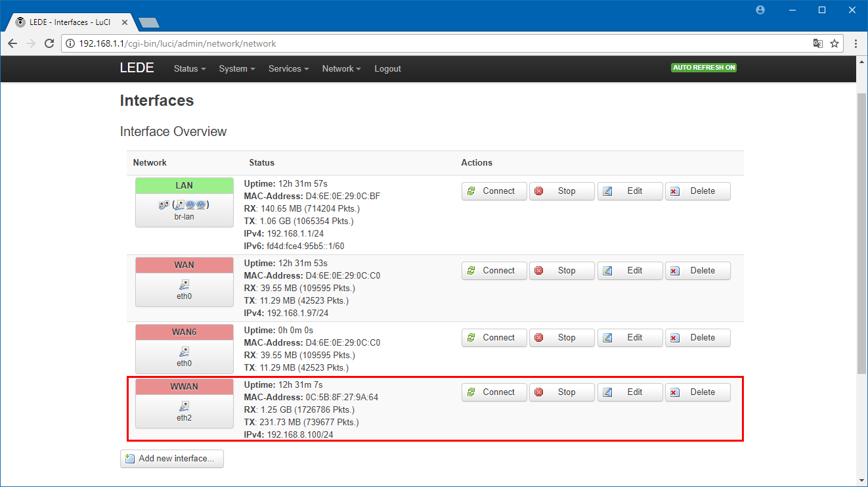The height and width of the screenshot is (487, 868).
Task: Click the eth0 port icon under WAN
Action: click(x=184, y=285)
